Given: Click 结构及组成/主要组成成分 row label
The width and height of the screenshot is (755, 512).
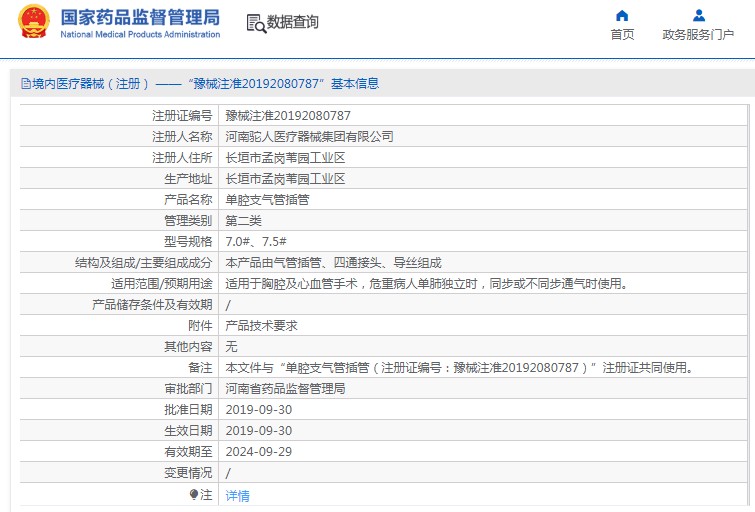Looking at the screenshot, I should [143, 263].
